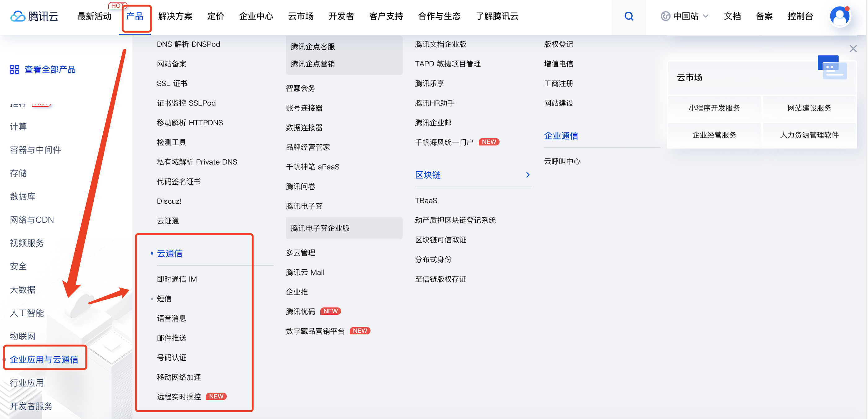This screenshot has width=868, height=419.
Task: Select the 容器与中间件 category
Action: pyautogui.click(x=35, y=150)
